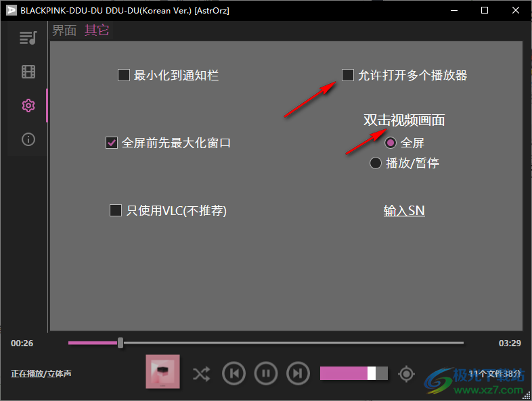Switch to the 其它 tab
532x401 pixels.
point(97,30)
